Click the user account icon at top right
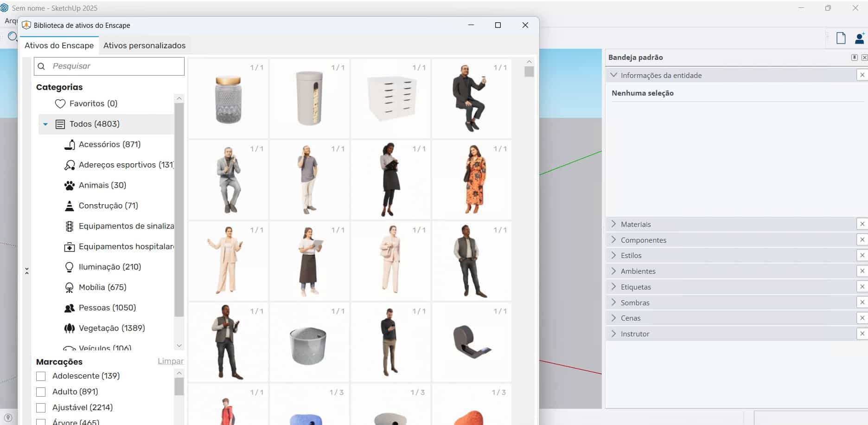This screenshot has height=425, width=868. 859,38
